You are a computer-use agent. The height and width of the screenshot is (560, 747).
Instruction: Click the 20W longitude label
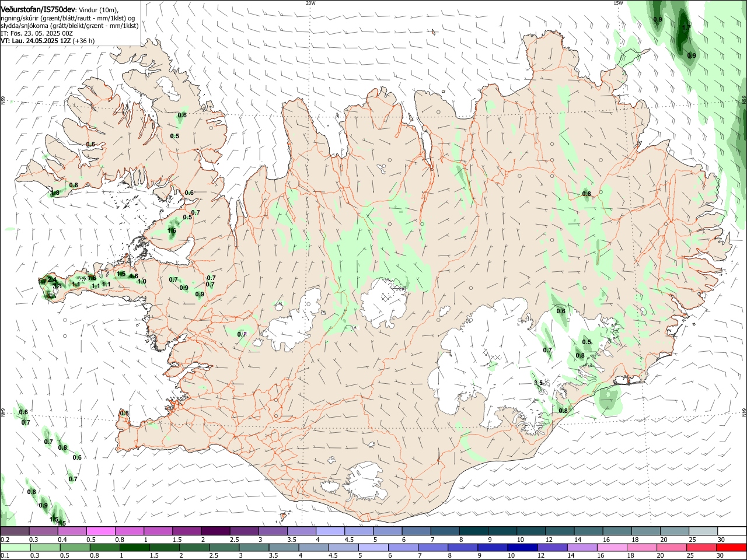(x=310, y=3)
